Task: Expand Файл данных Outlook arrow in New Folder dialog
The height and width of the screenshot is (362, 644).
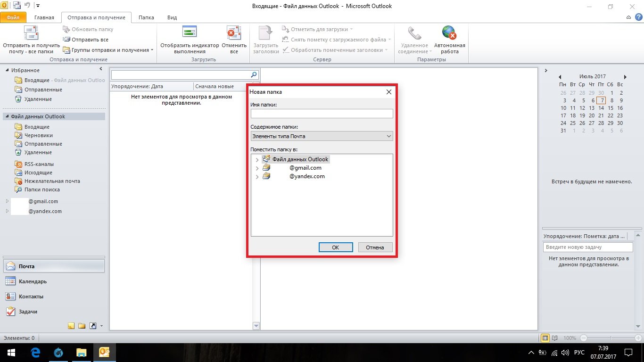Action: pyautogui.click(x=257, y=160)
